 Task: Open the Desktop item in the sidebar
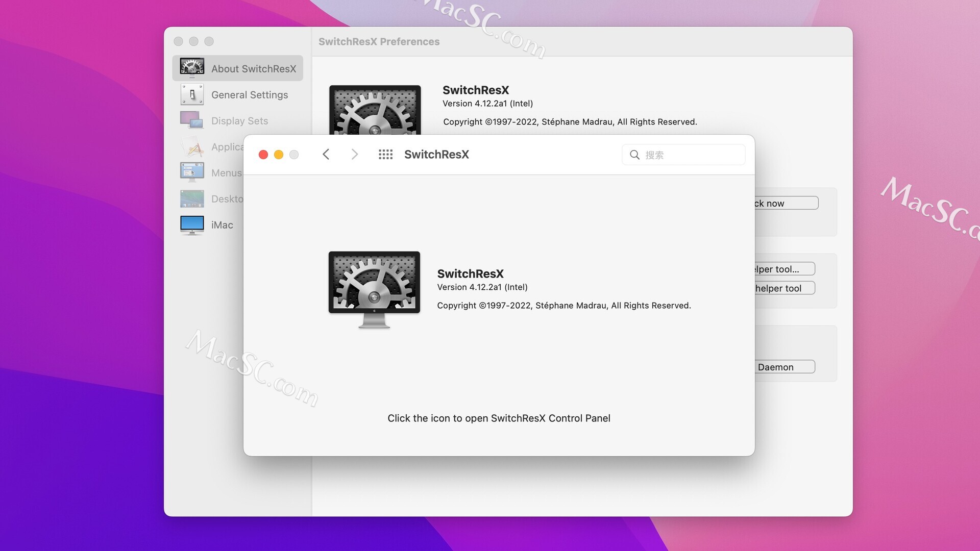point(208,198)
